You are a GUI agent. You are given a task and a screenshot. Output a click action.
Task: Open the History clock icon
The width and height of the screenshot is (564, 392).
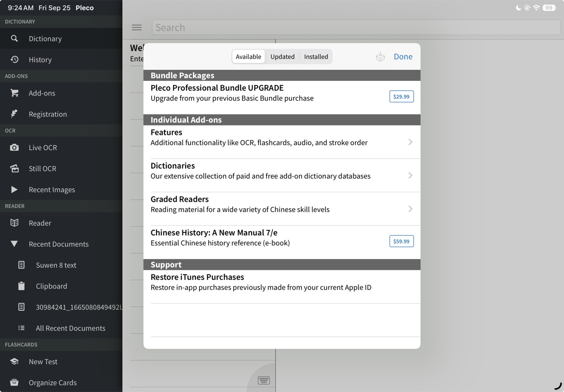point(15,59)
